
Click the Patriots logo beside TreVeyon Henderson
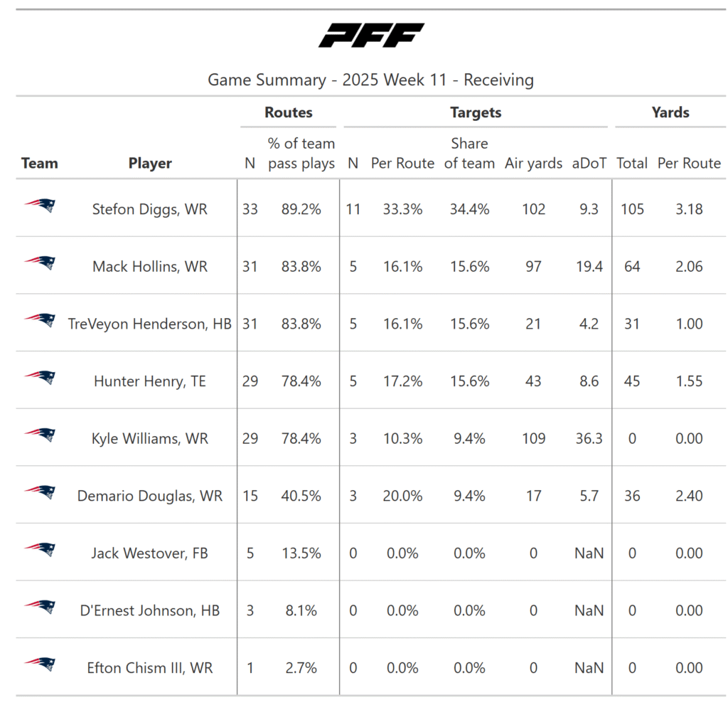coord(40,321)
